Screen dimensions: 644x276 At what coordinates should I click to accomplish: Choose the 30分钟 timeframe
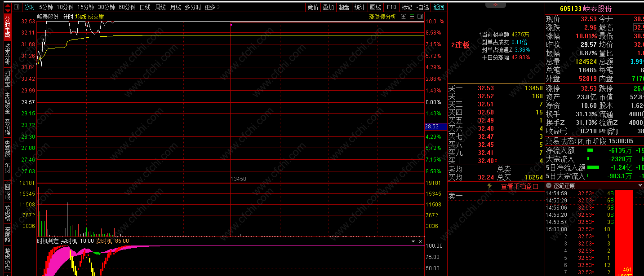point(107,7)
